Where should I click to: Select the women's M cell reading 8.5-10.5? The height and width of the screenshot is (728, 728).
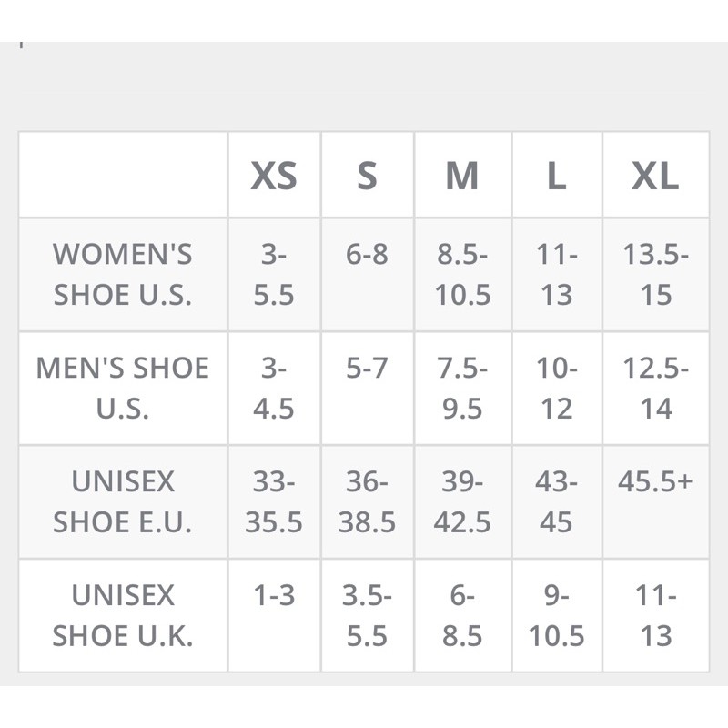tap(462, 274)
